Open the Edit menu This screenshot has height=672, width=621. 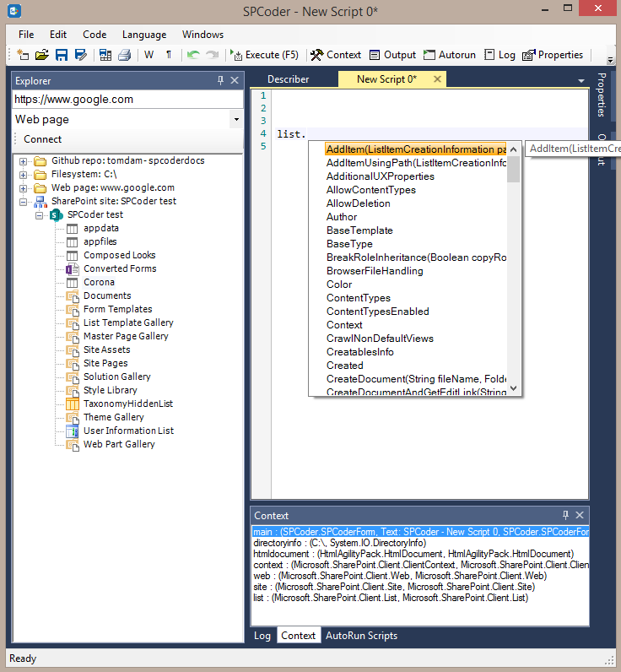click(58, 35)
